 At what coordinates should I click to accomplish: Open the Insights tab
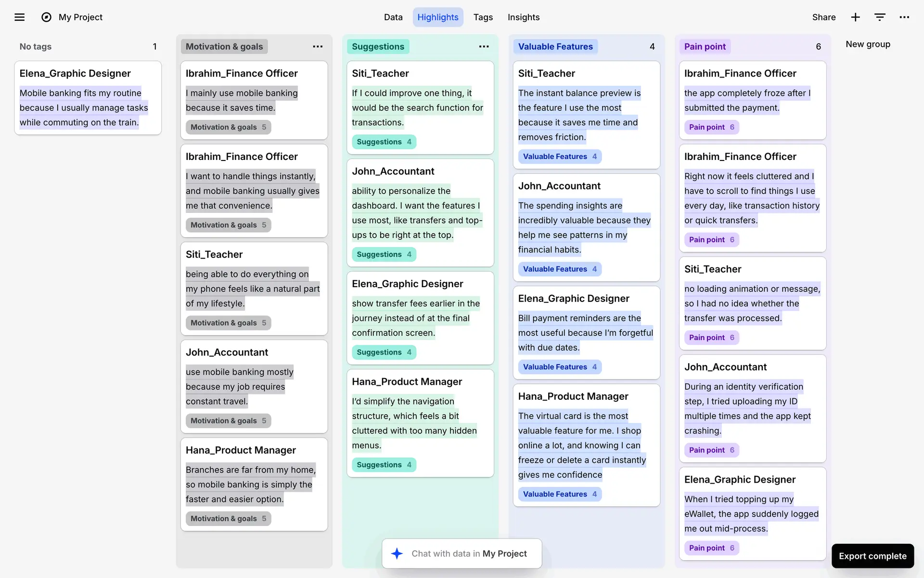tap(523, 17)
